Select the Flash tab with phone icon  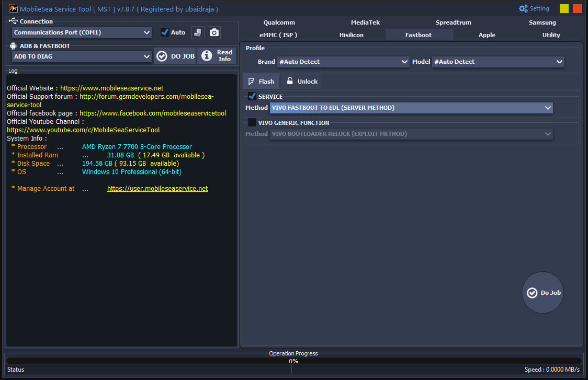pos(260,81)
